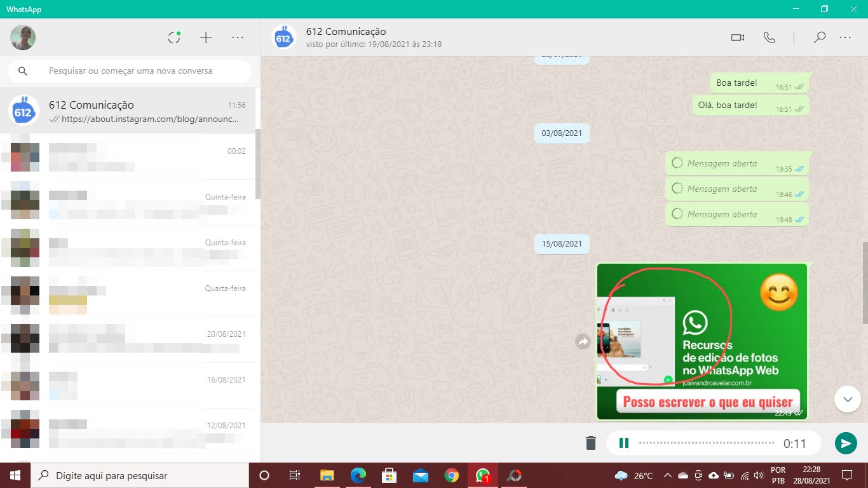Pause the voice recording
Viewport: 868px width, 488px height.
coord(624,443)
